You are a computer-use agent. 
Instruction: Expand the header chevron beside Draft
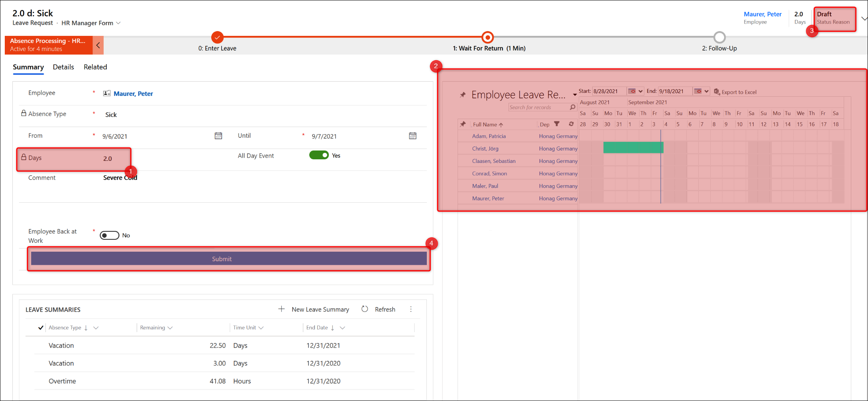[x=863, y=19]
